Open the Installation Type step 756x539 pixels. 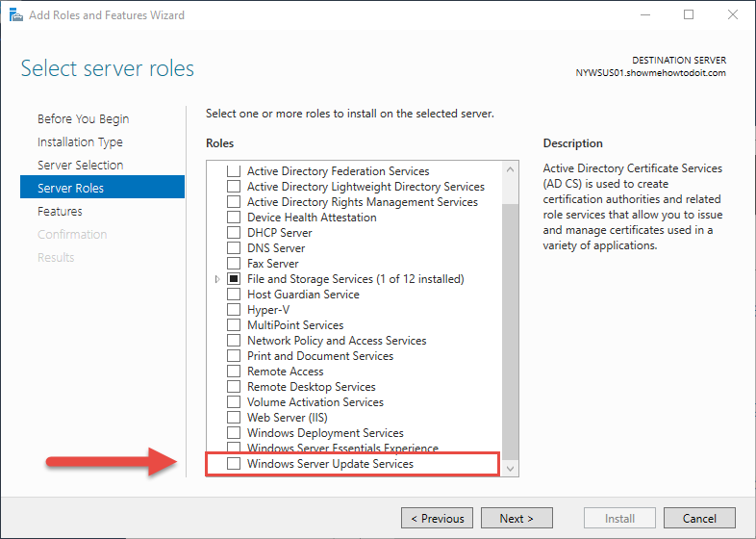tap(80, 141)
